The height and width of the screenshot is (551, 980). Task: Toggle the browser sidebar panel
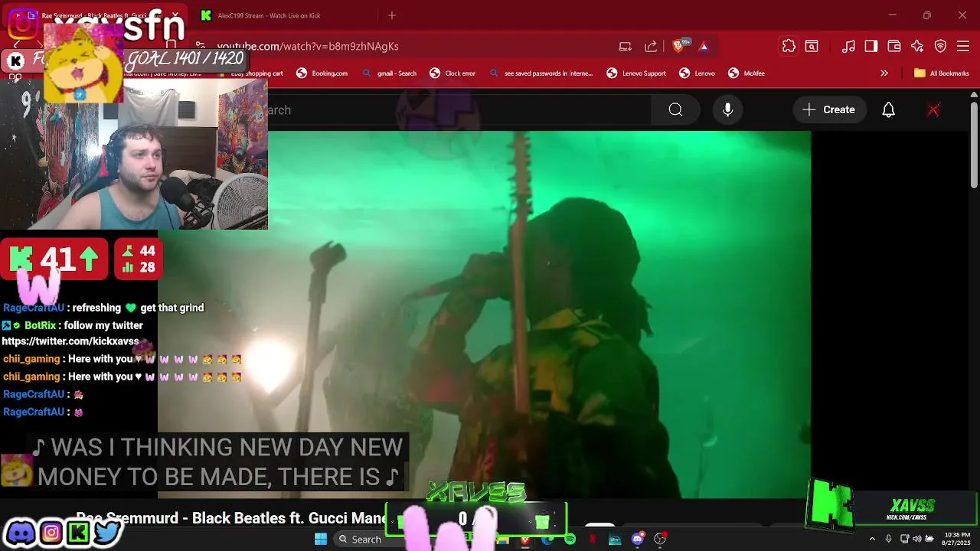click(x=871, y=47)
